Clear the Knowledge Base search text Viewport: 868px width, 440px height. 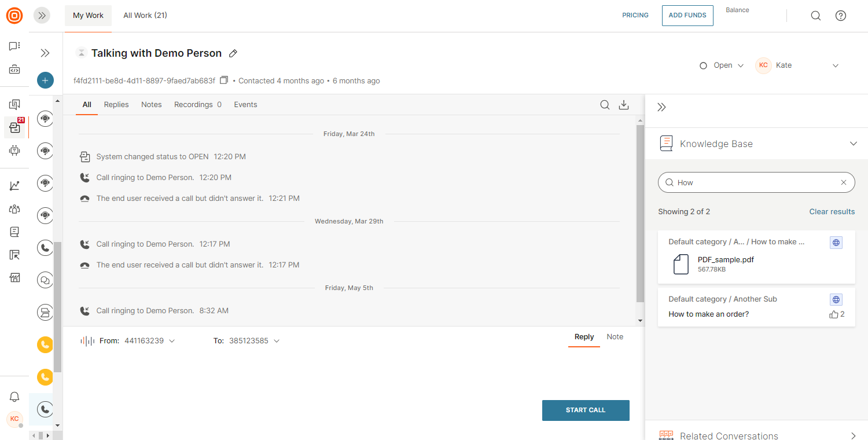(x=844, y=182)
